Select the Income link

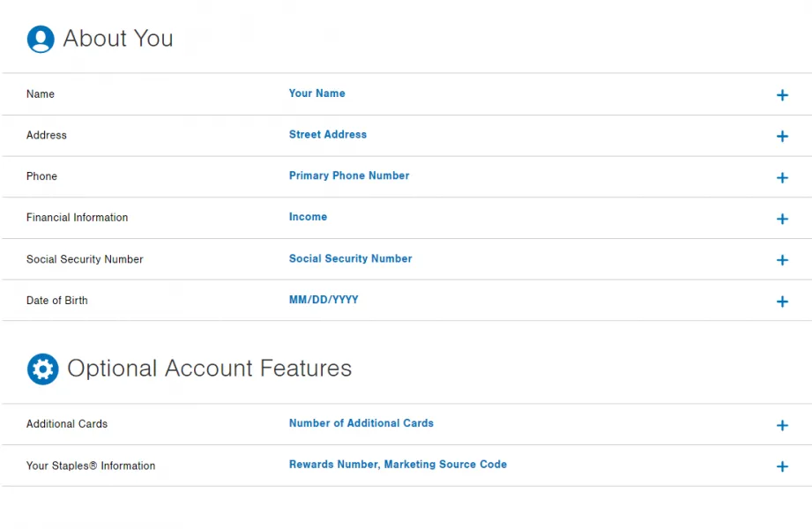pyautogui.click(x=308, y=217)
